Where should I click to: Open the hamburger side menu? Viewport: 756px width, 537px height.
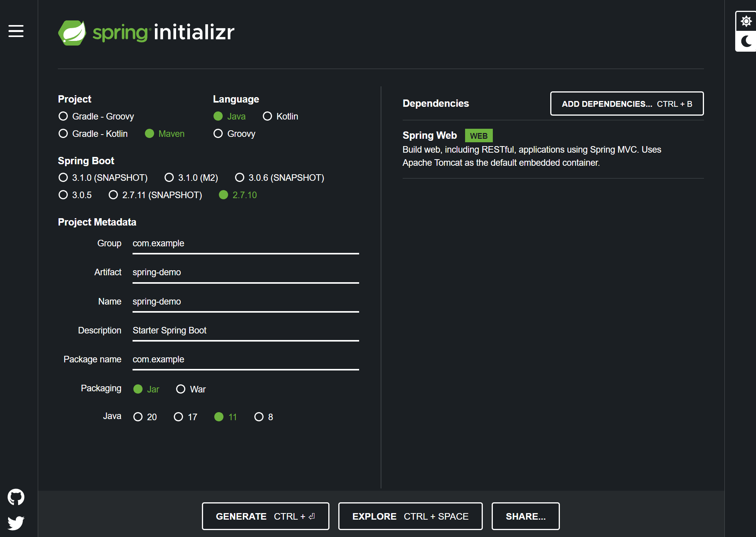[x=16, y=31]
